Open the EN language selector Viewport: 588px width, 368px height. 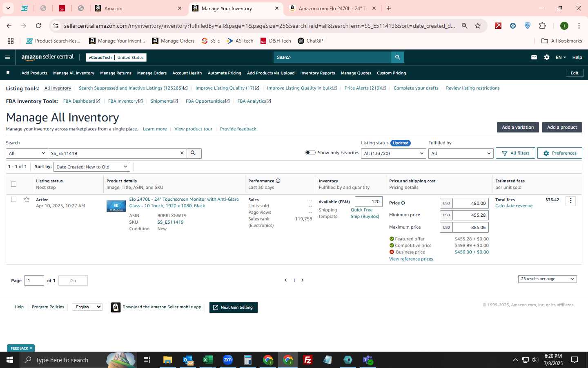pyautogui.click(x=561, y=57)
